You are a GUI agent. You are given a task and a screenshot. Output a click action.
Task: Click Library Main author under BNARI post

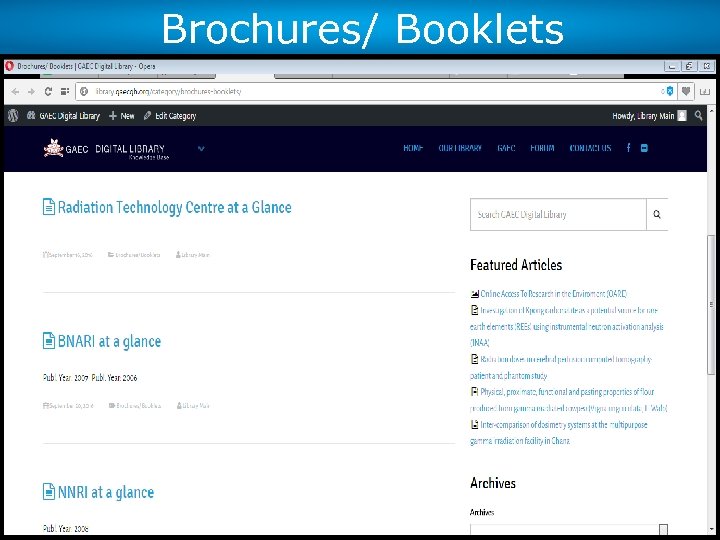point(193,406)
